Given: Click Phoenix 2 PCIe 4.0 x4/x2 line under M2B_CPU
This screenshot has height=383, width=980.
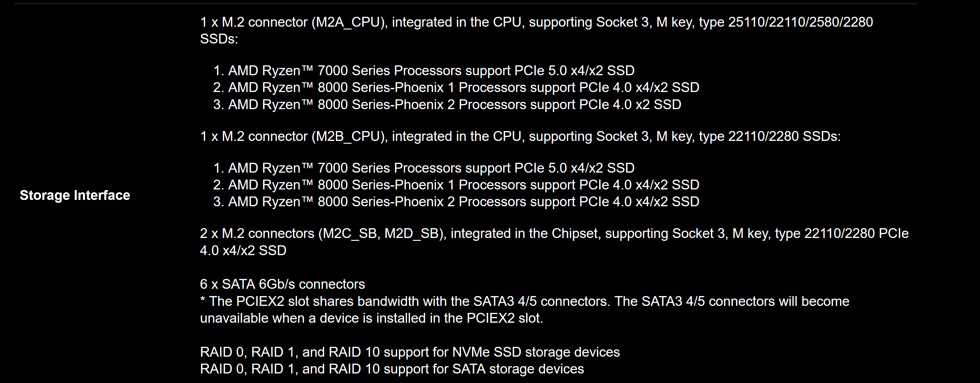Looking at the screenshot, I should (456, 201).
